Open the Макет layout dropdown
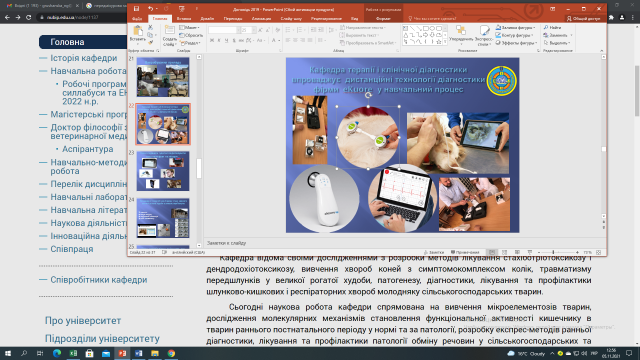 189,27
